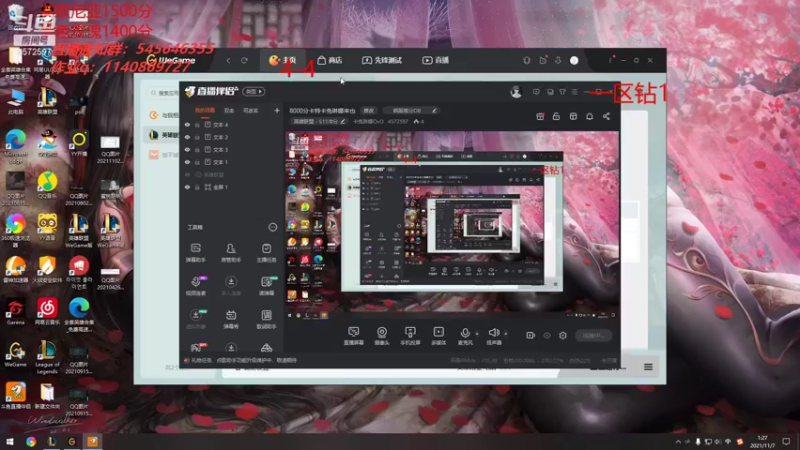Open the 弹幕助手 tool
The image size is (800, 450).
(195, 253)
